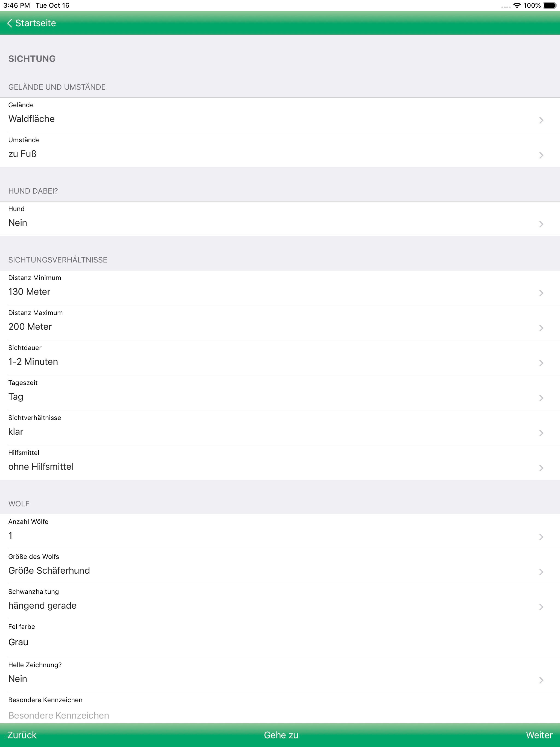The height and width of the screenshot is (747, 560).
Task: Tap the Besondere Kennzeichen text field
Action: [x=280, y=715]
